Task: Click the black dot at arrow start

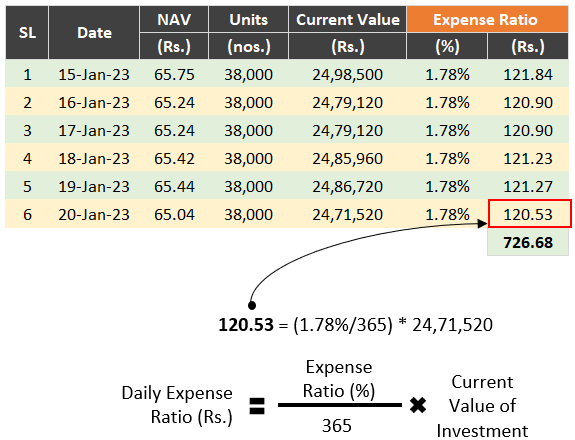Action: coord(252,305)
